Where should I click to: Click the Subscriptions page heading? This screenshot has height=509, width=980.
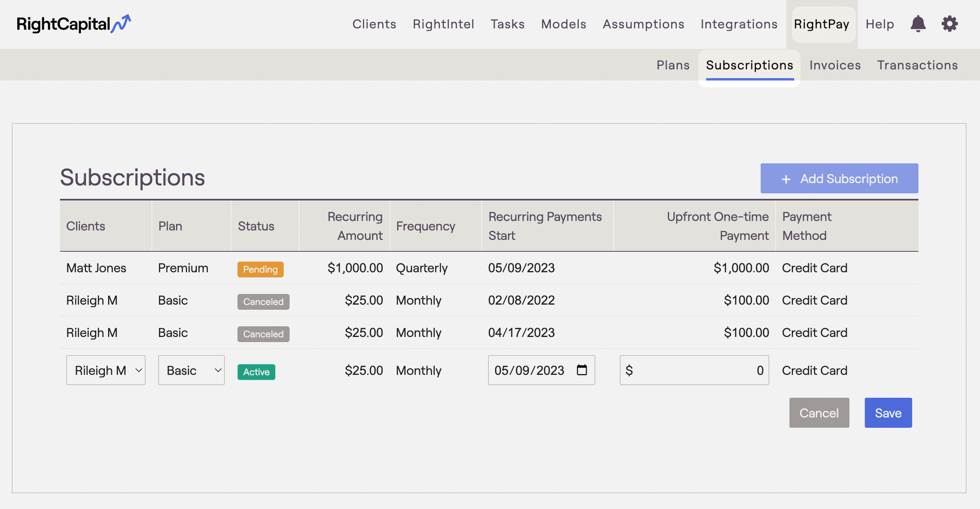click(132, 177)
